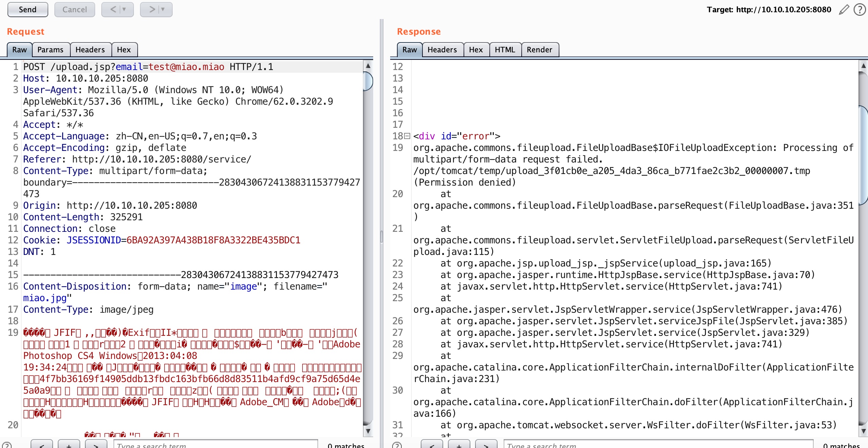Switch request view to Hex tab
This screenshot has height=448, width=868.
coord(124,50)
